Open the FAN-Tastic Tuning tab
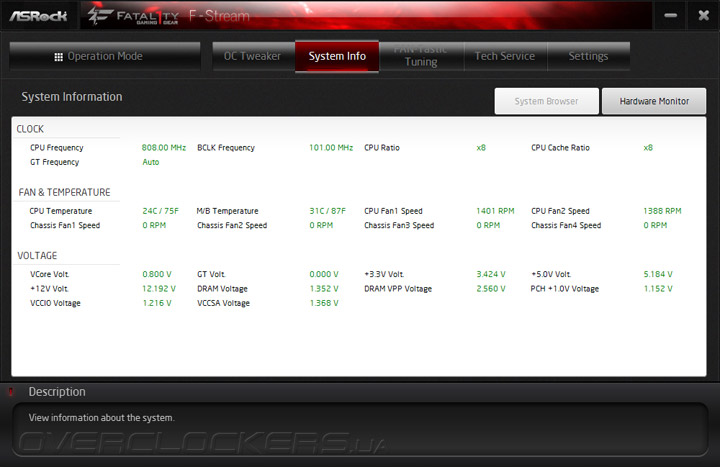This screenshot has width=720, height=467. [421, 56]
